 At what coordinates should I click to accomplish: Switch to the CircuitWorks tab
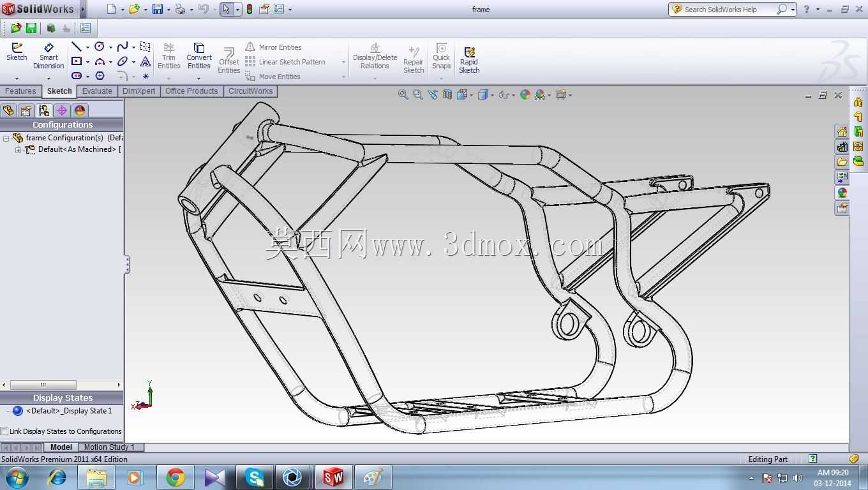(x=250, y=91)
